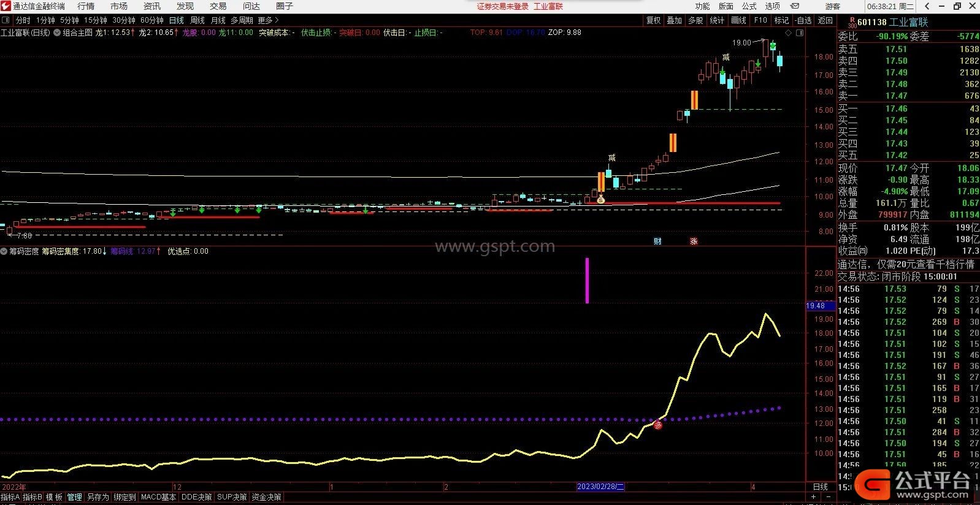Image resolution: width=980 pixels, height=505 pixels.
Task: Switch to the 分时 chart period
Action: point(23,20)
